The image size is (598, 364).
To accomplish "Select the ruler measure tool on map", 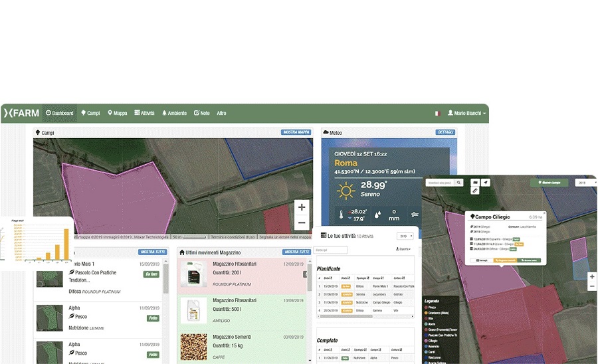I will click(x=475, y=191).
